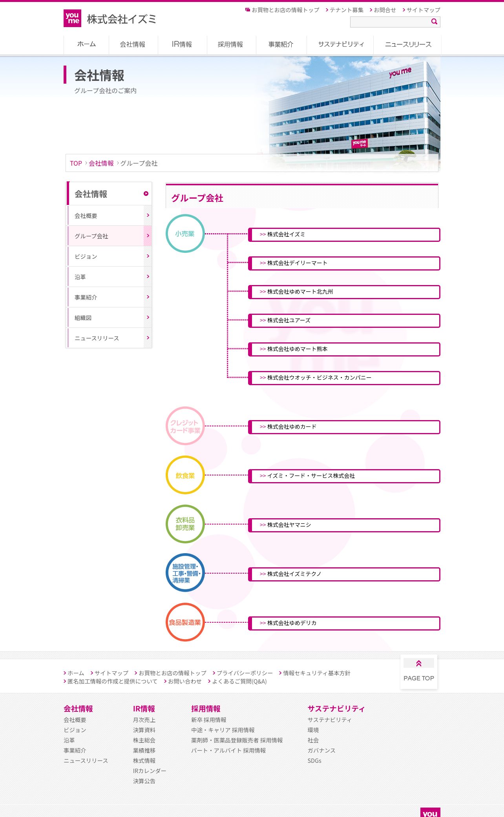The height and width of the screenshot is (817, 504).
Task: Open 株主総会 in footer
Action: point(144,740)
